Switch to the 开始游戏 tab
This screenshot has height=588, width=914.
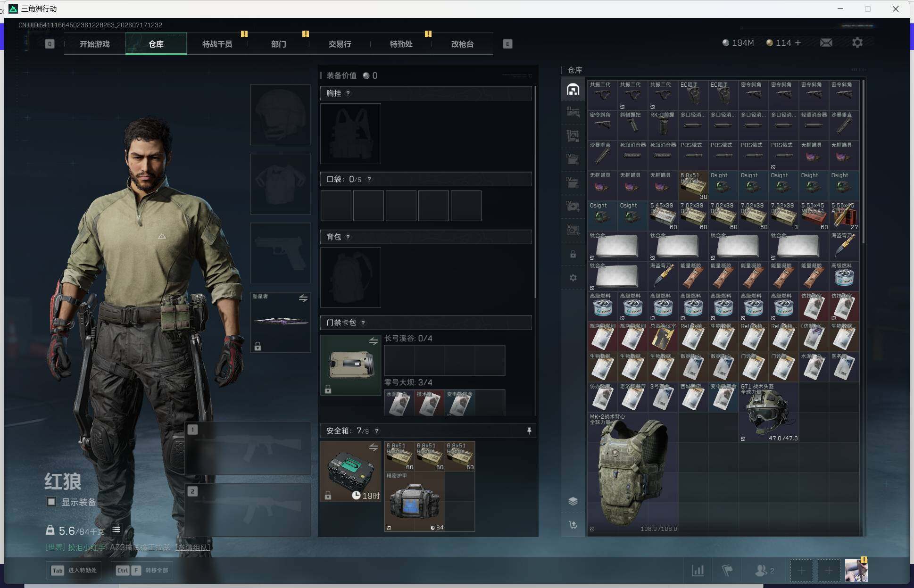point(95,44)
